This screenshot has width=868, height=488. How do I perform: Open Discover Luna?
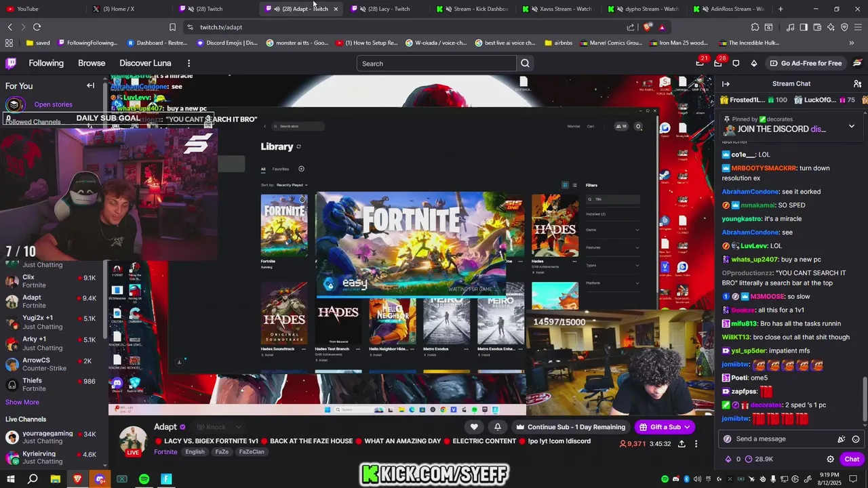(145, 63)
